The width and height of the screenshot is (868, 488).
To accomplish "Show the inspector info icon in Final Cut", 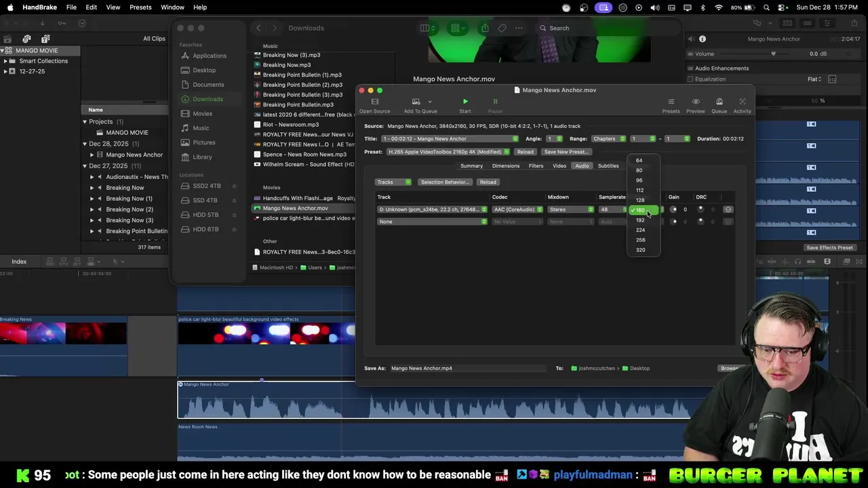I will [x=703, y=39].
